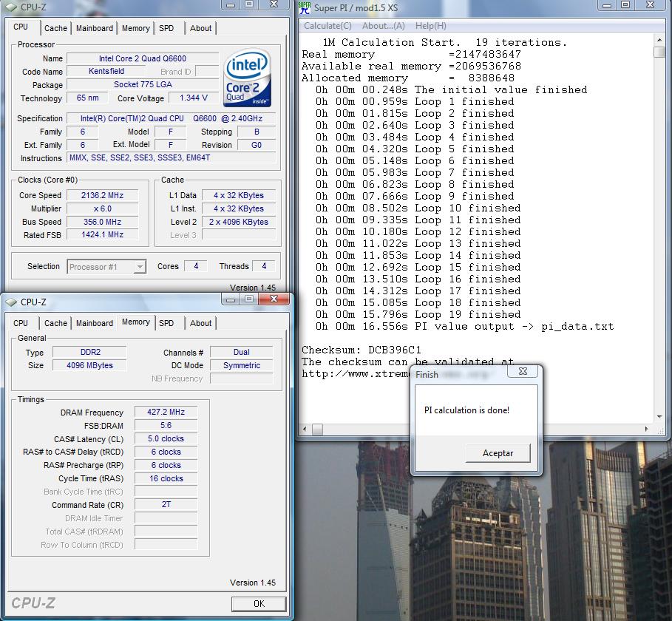Minimize the top CPU-Z window
Image resolution: width=672 pixels, height=621 pixels.
click(x=231, y=4)
